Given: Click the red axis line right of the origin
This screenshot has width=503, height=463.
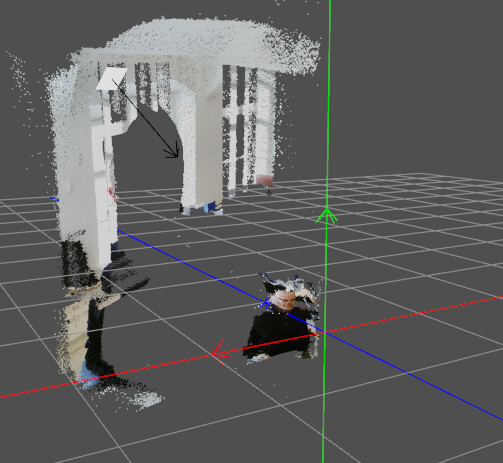Looking at the screenshot, I should coord(413,314).
